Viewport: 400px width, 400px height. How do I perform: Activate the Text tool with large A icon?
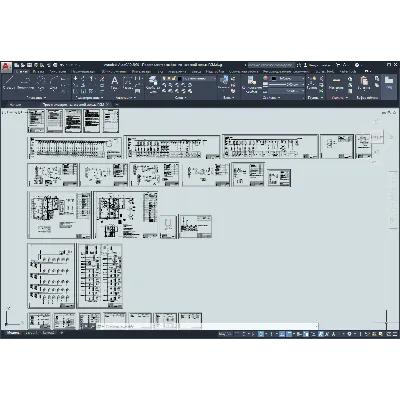[x=114, y=83]
